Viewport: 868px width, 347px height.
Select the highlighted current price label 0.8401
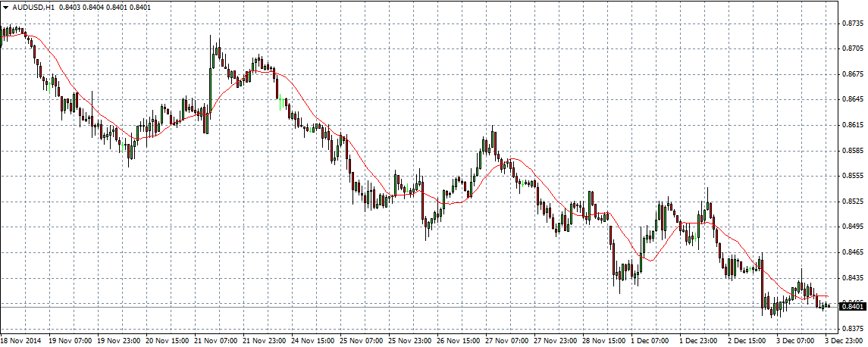point(853,306)
